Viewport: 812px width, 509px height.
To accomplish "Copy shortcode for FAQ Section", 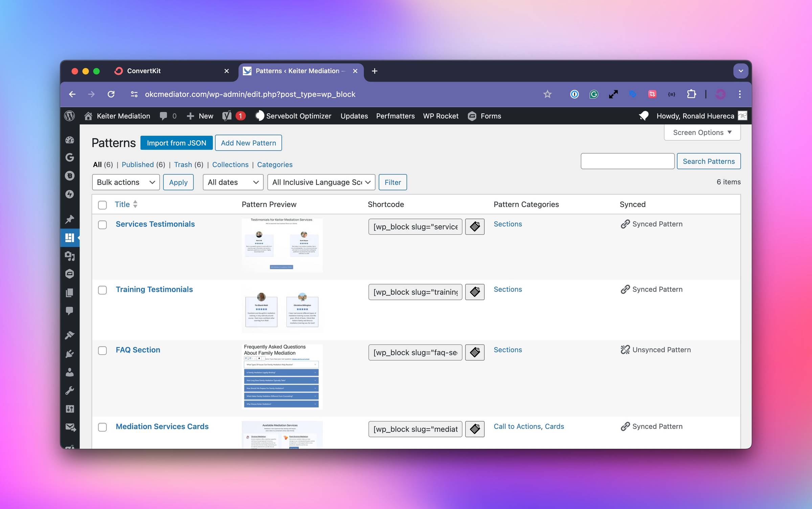I will coord(475,352).
